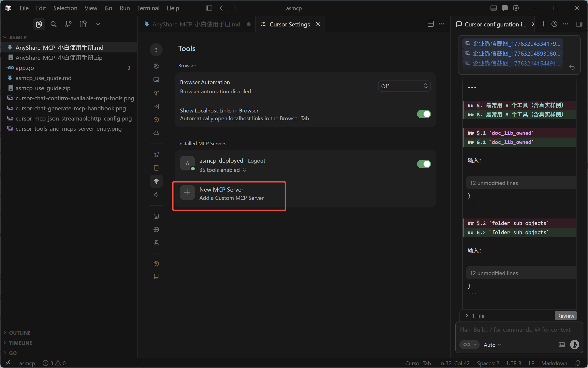Expand the 1 File changes list
The width and height of the screenshot is (588, 368).
point(475,316)
